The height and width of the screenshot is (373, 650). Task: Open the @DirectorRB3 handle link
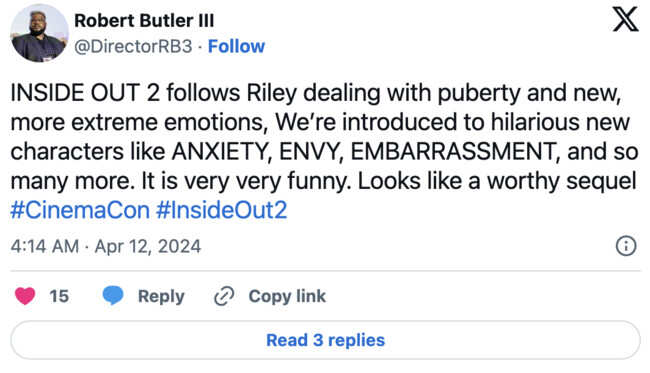133,46
